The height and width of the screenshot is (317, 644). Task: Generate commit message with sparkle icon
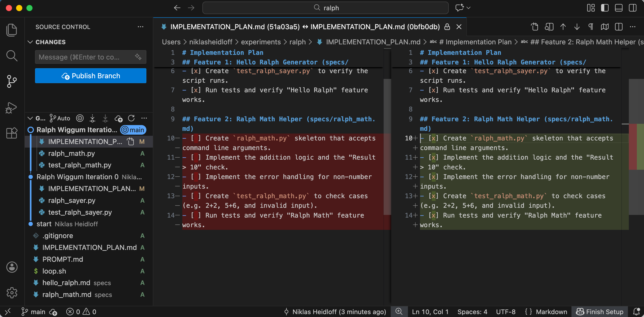[x=138, y=57]
